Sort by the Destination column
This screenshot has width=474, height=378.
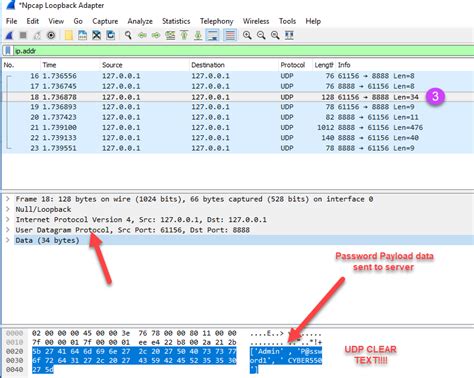208,65
